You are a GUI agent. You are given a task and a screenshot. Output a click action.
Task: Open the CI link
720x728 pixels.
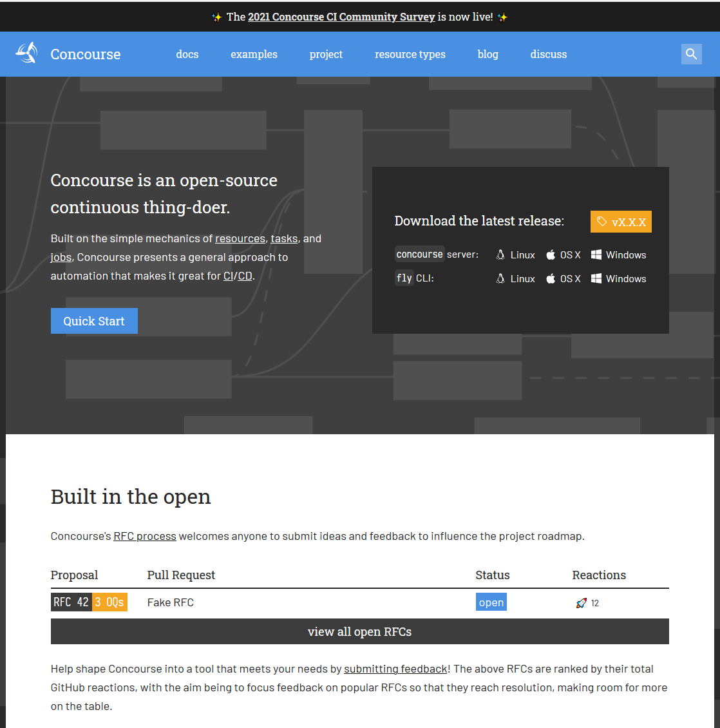pos(228,276)
